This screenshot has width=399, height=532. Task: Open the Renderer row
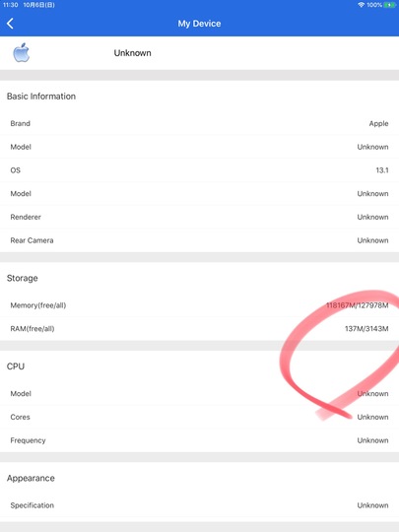(199, 217)
